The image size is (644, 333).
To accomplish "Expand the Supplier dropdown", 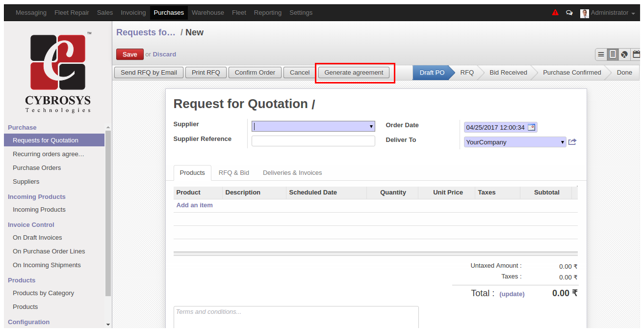I will pyautogui.click(x=313, y=126).
